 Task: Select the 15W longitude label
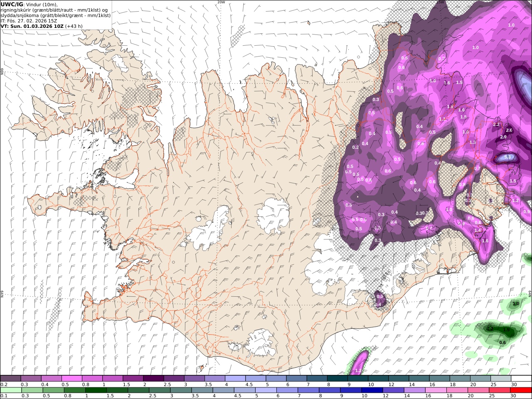(x=441, y=2)
